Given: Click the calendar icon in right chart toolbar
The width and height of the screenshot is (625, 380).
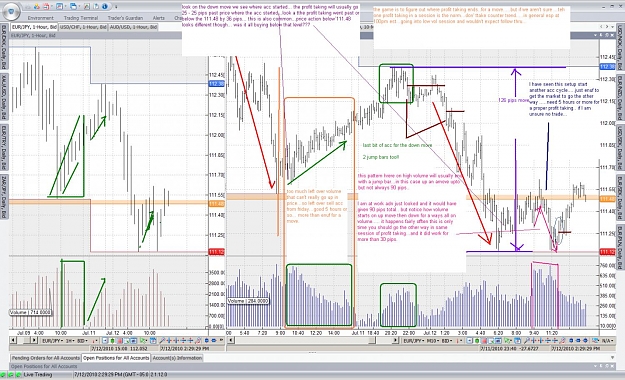Looking at the screenshot, I should click(517, 341).
